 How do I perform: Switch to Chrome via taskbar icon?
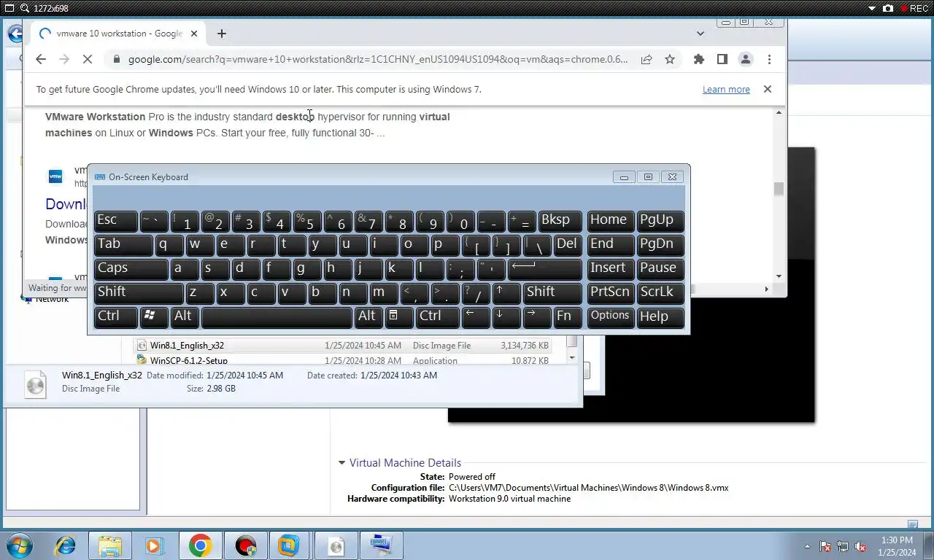click(200, 545)
